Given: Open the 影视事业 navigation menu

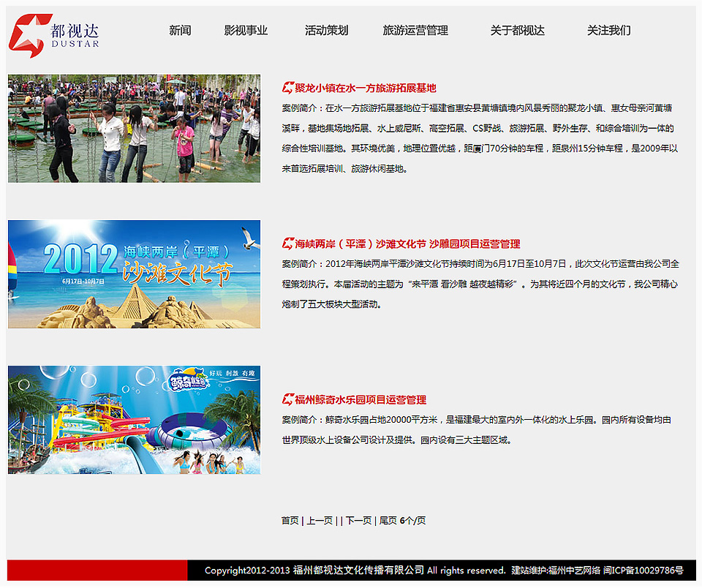Looking at the screenshot, I should click(245, 31).
